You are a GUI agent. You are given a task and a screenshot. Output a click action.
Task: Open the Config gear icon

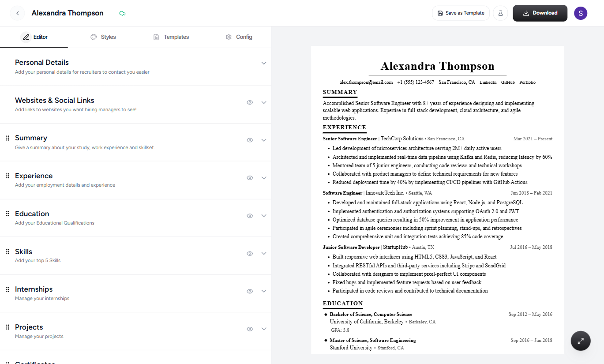pyautogui.click(x=228, y=37)
